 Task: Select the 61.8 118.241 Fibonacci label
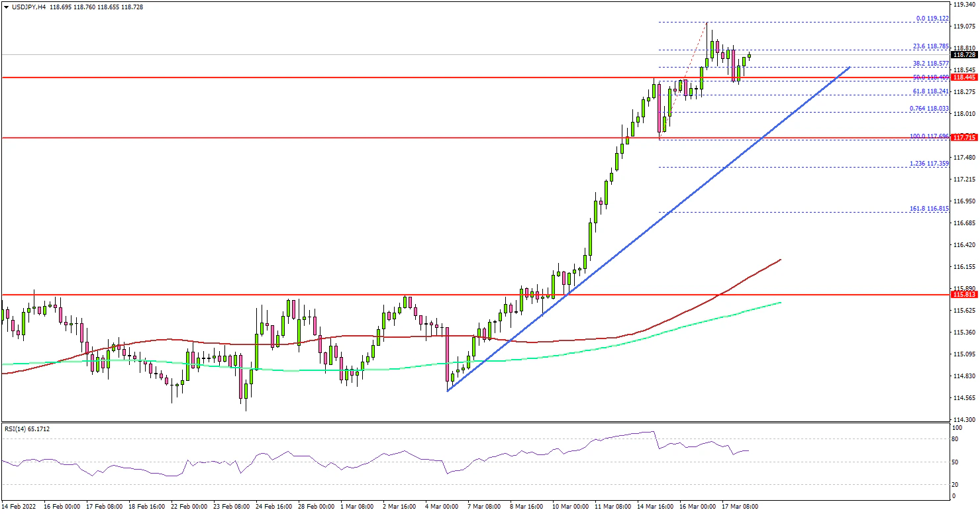click(x=931, y=91)
